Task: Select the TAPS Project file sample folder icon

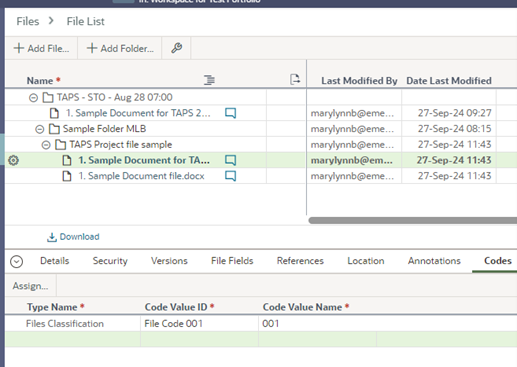Action: 61,145
